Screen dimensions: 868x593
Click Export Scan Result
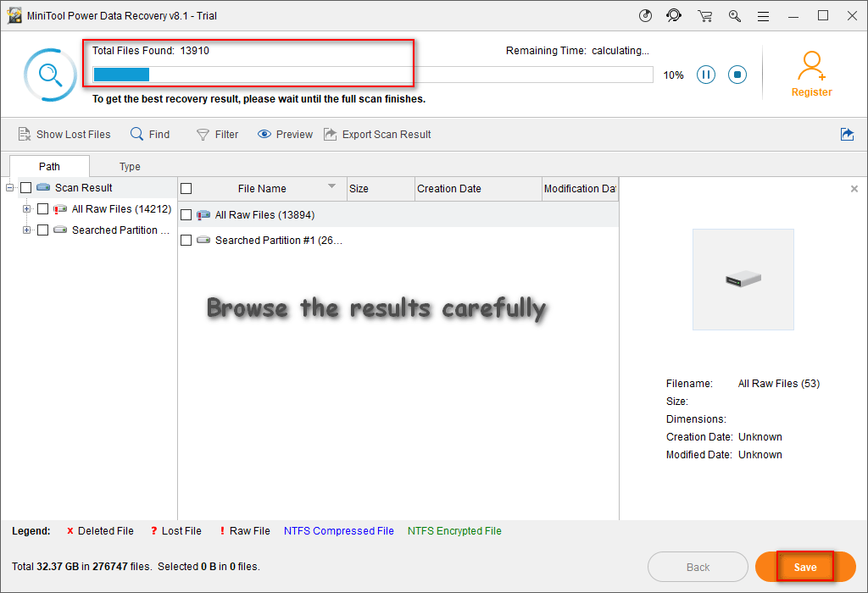click(377, 135)
